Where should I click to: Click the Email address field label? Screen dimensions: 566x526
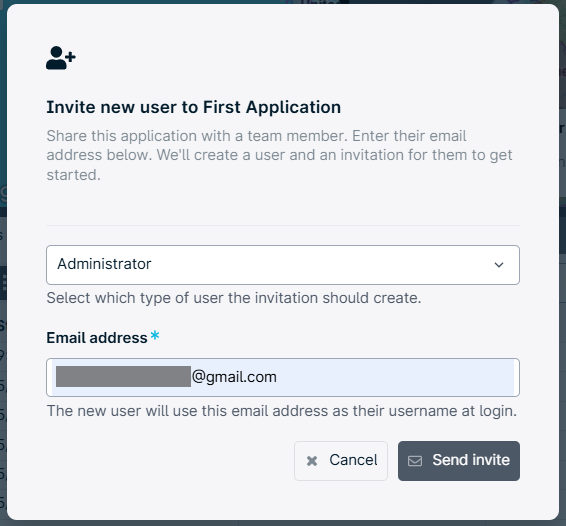tap(97, 338)
